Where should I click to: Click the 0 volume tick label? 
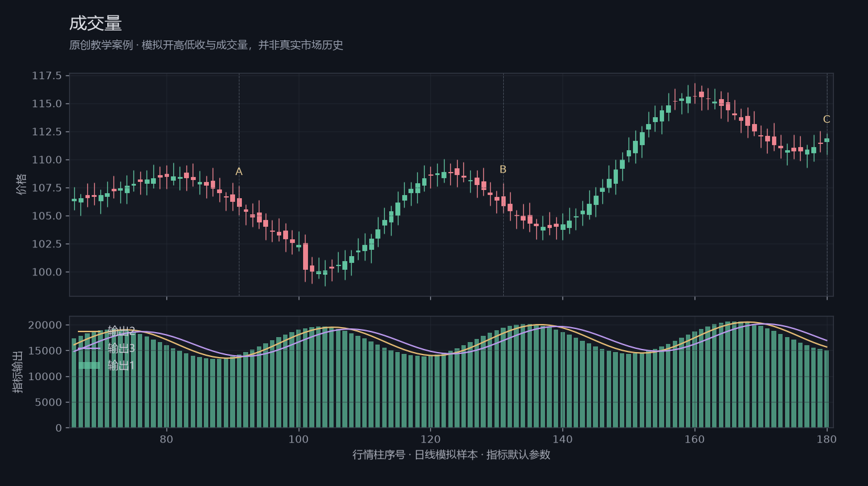(x=59, y=428)
